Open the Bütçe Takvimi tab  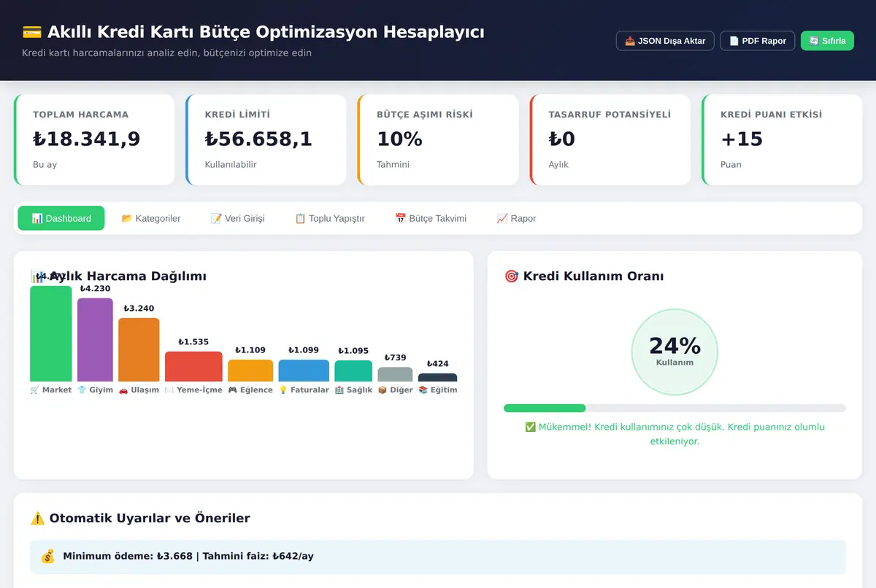pyautogui.click(x=431, y=218)
